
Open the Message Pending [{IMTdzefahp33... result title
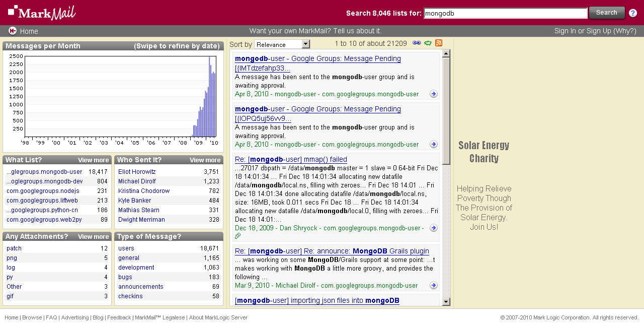tap(318, 63)
